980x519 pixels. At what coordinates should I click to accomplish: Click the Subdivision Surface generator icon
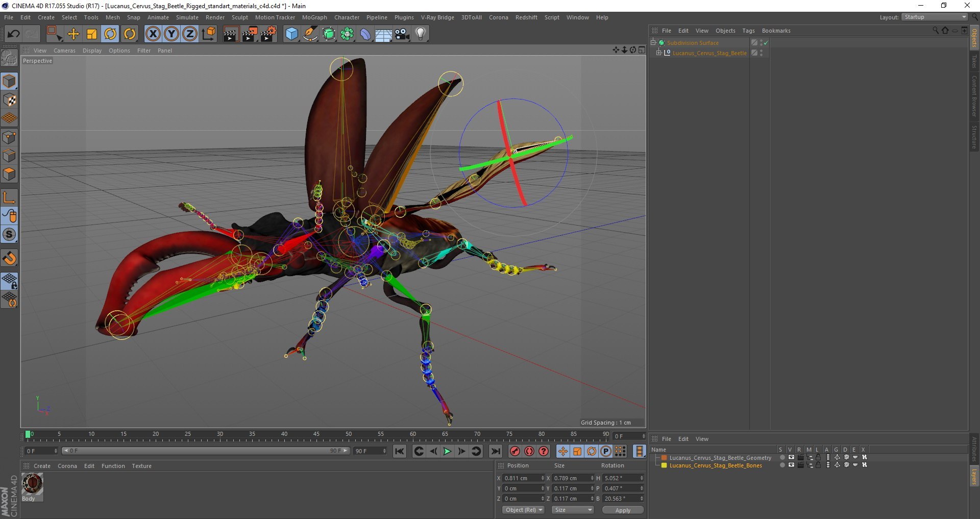tap(329, 34)
